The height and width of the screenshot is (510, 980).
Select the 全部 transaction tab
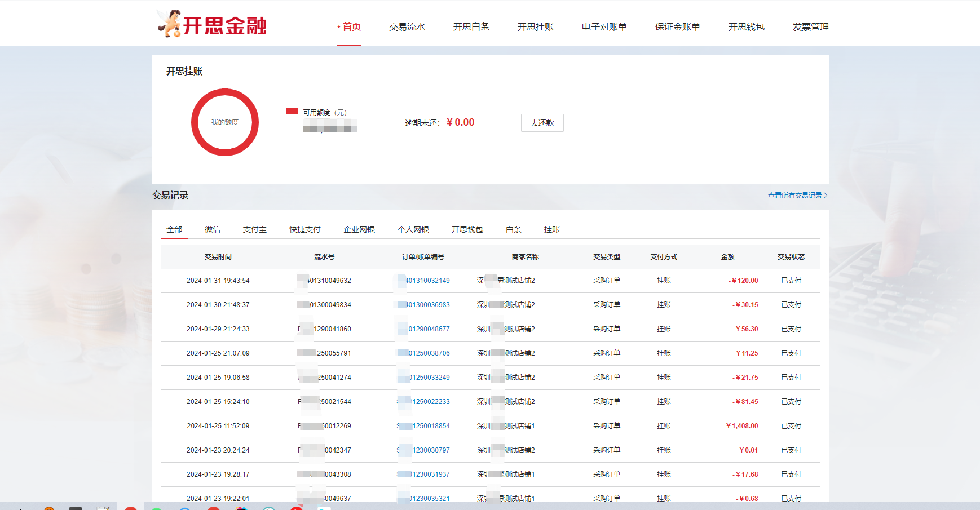pyautogui.click(x=174, y=229)
